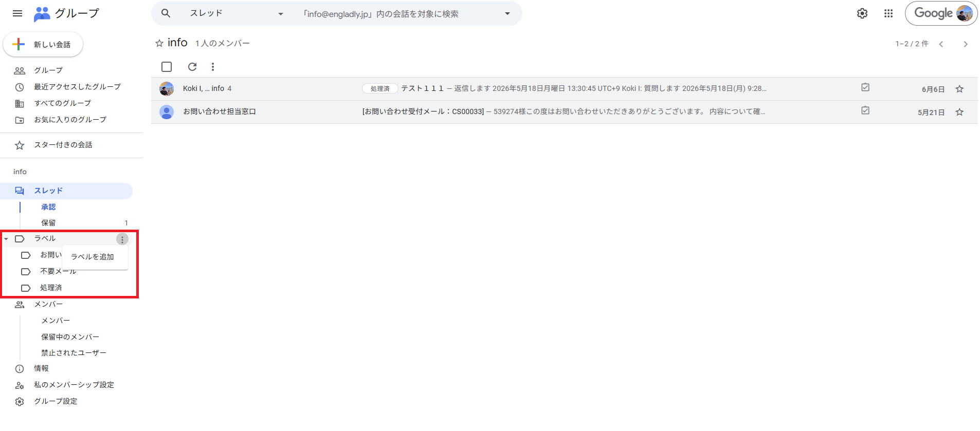Open スター付きの会話
980x431 pixels.
point(63,145)
